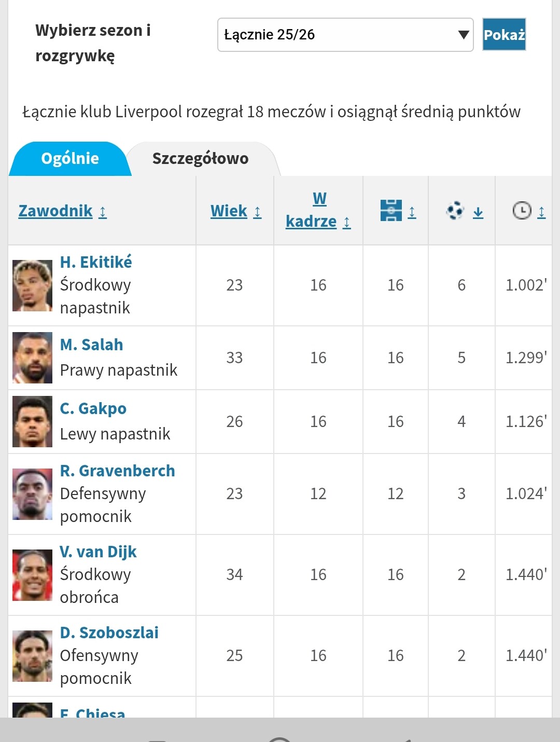Image resolution: width=560 pixels, height=742 pixels.
Task: Open H. Ekitiké player profile link
Action: pyautogui.click(x=96, y=262)
